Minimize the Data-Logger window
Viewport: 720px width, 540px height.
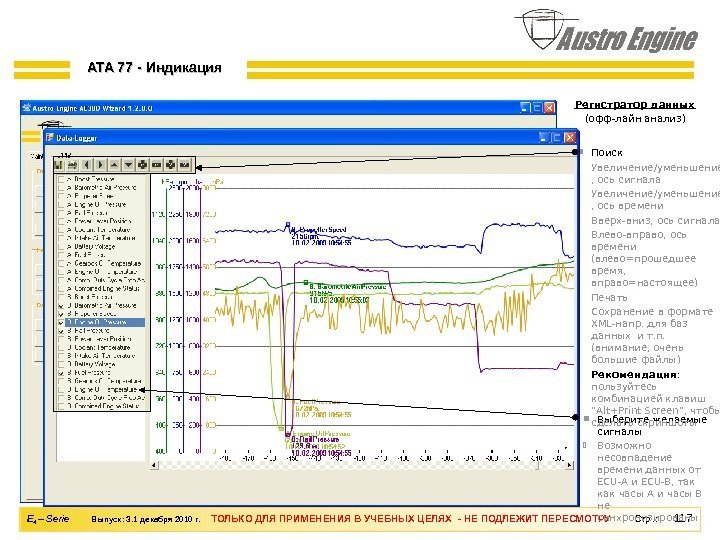coord(544,137)
